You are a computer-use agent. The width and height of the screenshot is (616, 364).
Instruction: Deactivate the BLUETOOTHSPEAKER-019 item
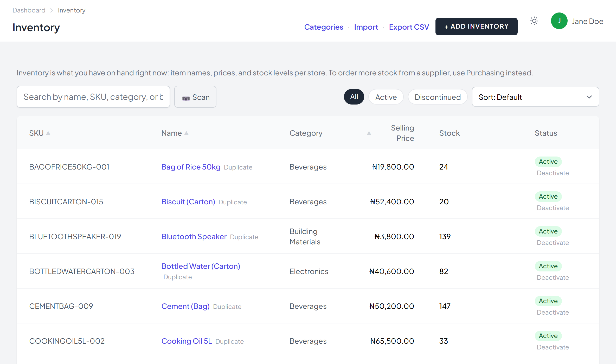[x=553, y=243]
